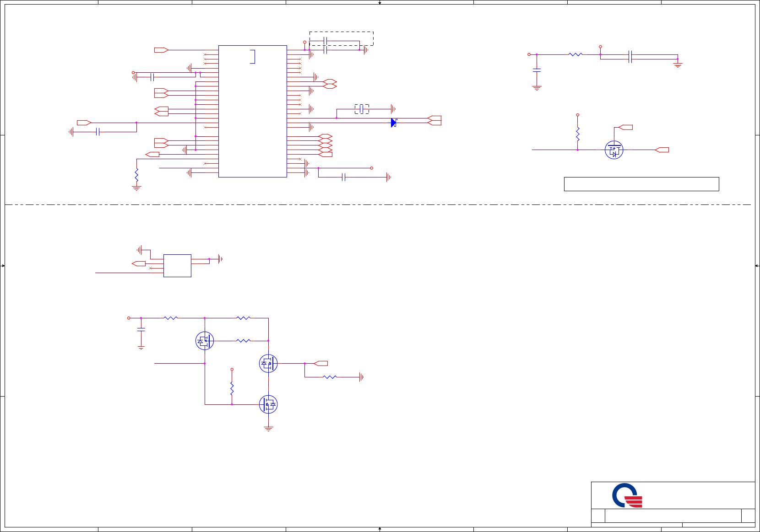
Task: Click the blue bracket inside the large IC
Action: (x=252, y=56)
